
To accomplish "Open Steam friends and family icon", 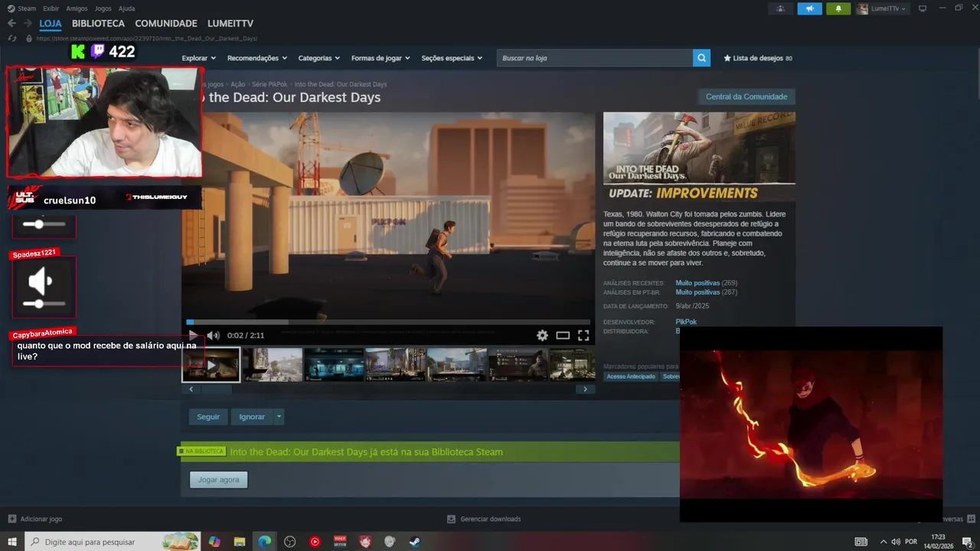I will 780,8.
